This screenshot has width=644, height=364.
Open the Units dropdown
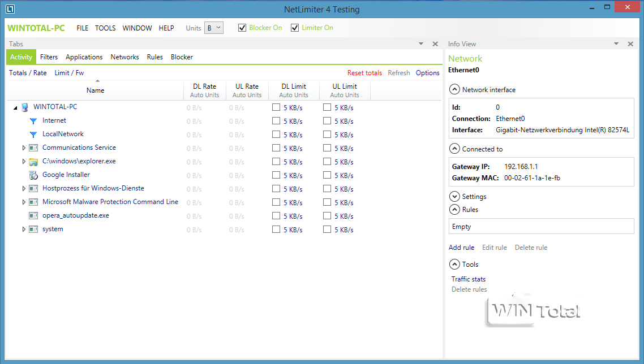point(214,28)
